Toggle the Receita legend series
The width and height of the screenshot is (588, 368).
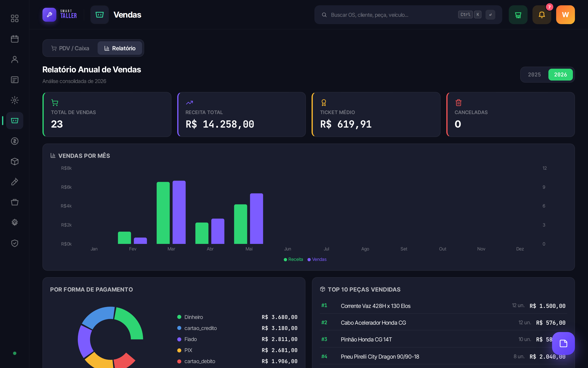(x=293, y=259)
